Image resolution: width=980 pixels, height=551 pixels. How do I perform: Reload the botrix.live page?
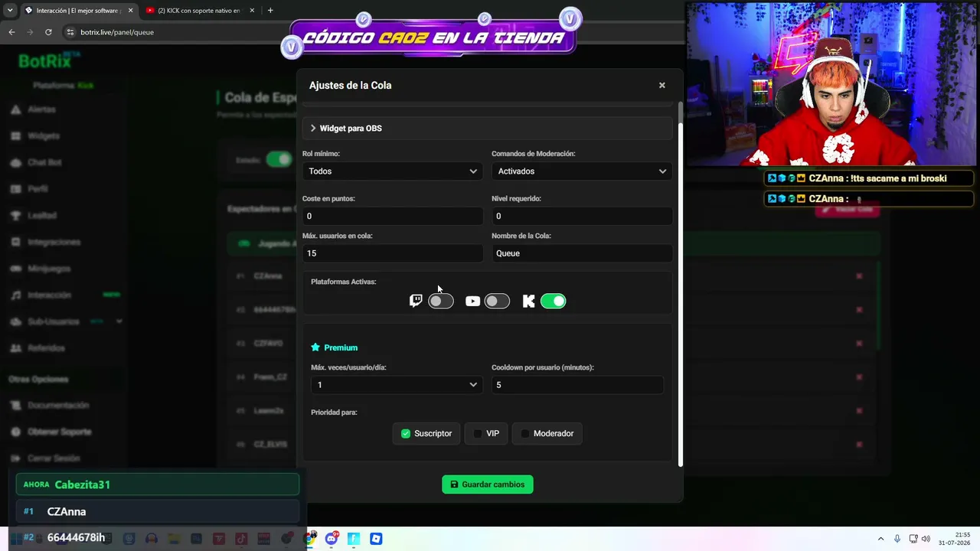48,32
